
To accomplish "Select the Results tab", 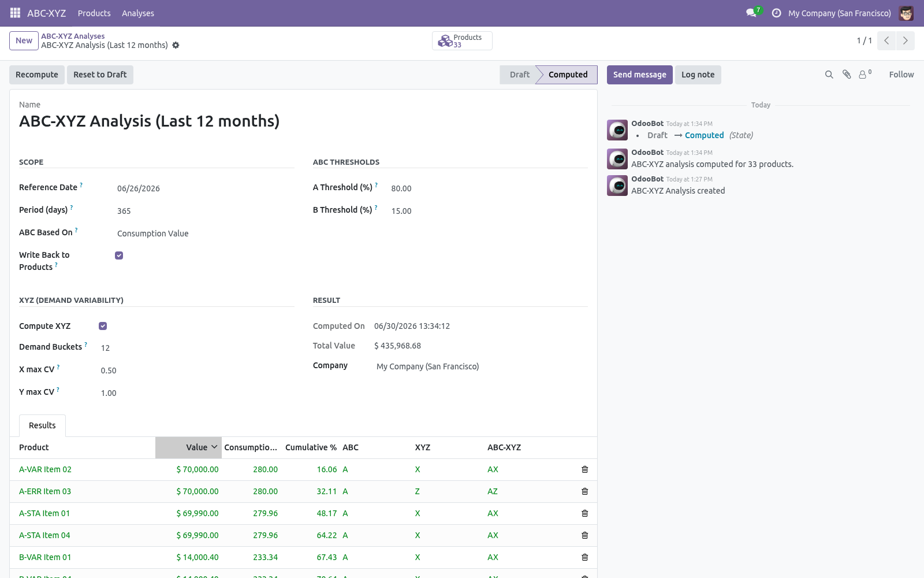I will point(42,425).
